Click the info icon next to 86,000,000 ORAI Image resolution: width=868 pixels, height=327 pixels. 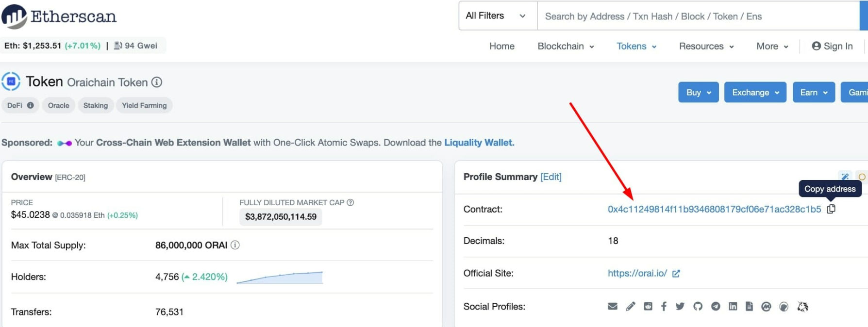[x=235, y=245]
